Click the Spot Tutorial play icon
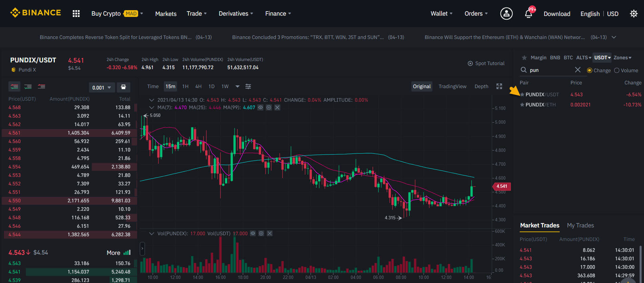The image size is (644, 283). [x=470, y=63]
